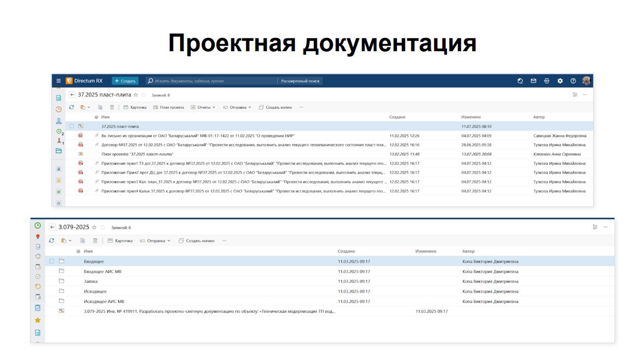Click the NEW badge icon in header
The image size is (644, 355).
click(547, 81)
